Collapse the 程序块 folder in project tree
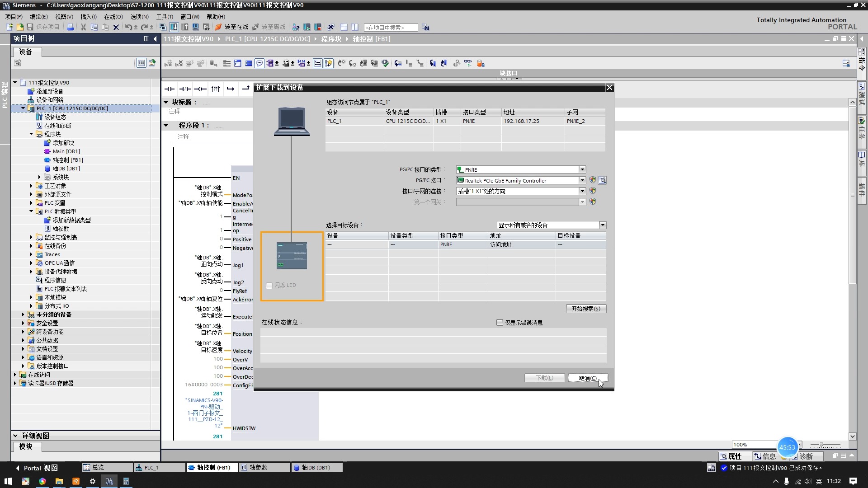Screen dimensions: 868x488 point(31,134)
